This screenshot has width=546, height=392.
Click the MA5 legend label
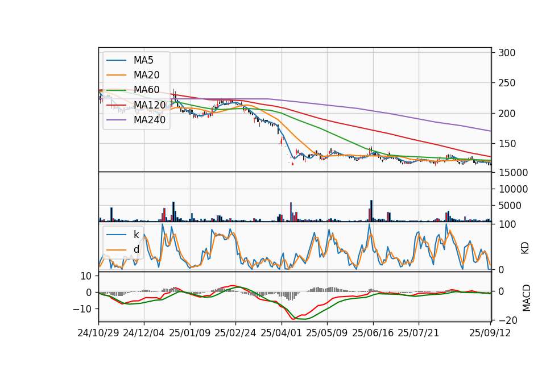pyautogui.click(x=143, y=60)
